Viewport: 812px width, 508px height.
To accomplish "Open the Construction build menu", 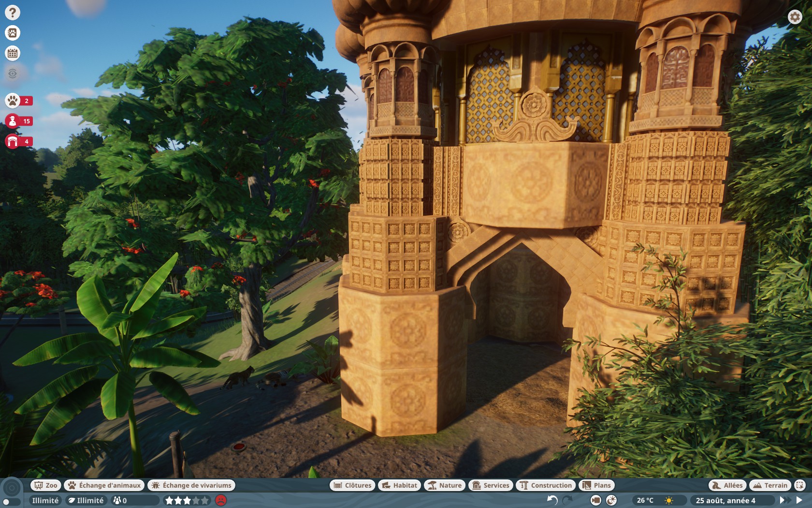I will tap(546, 485).
